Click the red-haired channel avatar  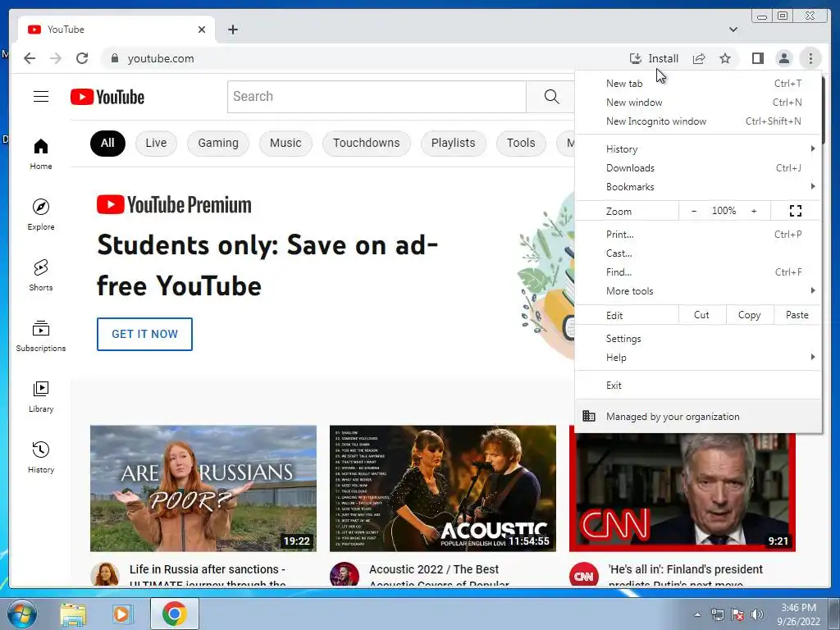click(x=104, y=574)
